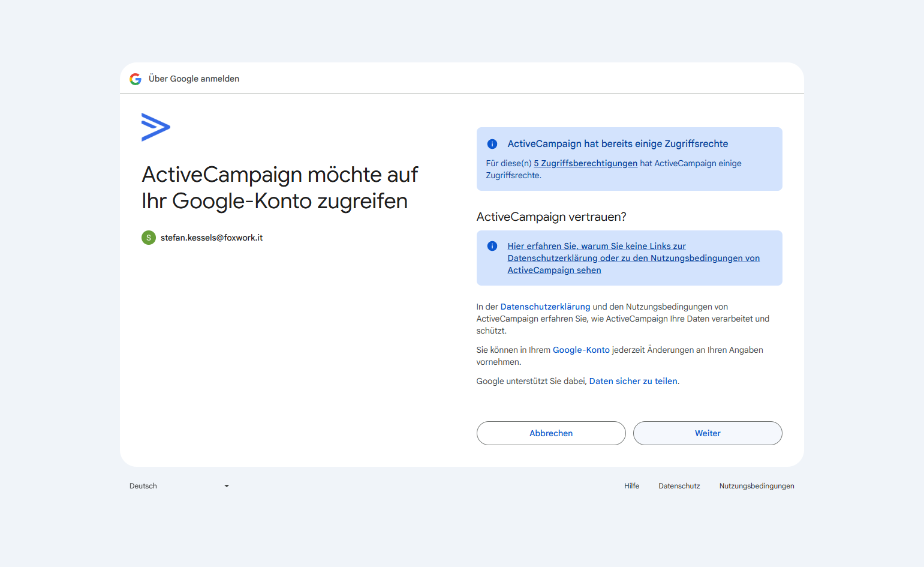Open the Datenschutzerklärung link in paragraph

coord(545,307)
